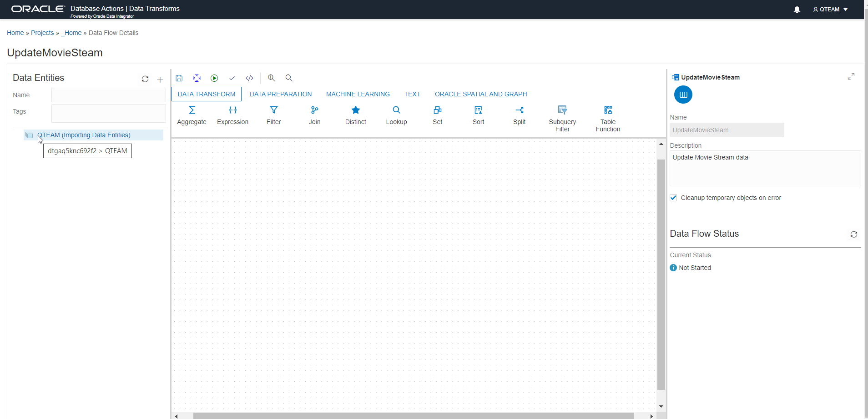
Task: Validate the data flow using the checkmark icon
Action: 232,78
